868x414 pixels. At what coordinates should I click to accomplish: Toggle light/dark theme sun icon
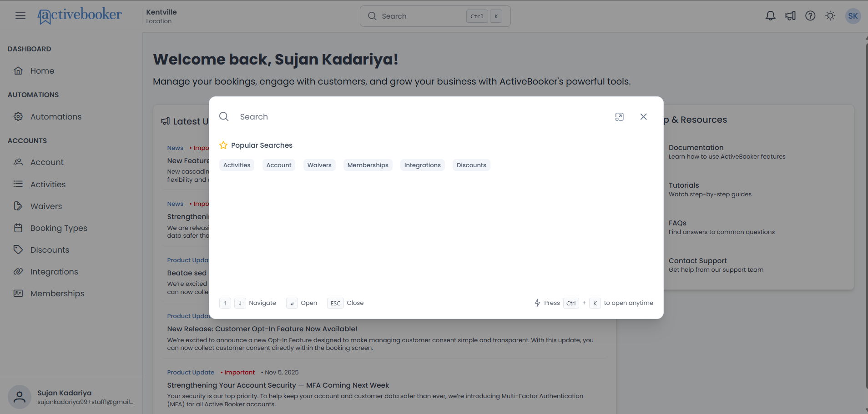pyautogui.click(x=830, y=16)
